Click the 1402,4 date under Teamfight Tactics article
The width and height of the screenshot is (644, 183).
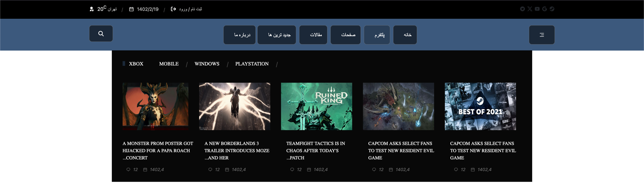click(321, 170)
